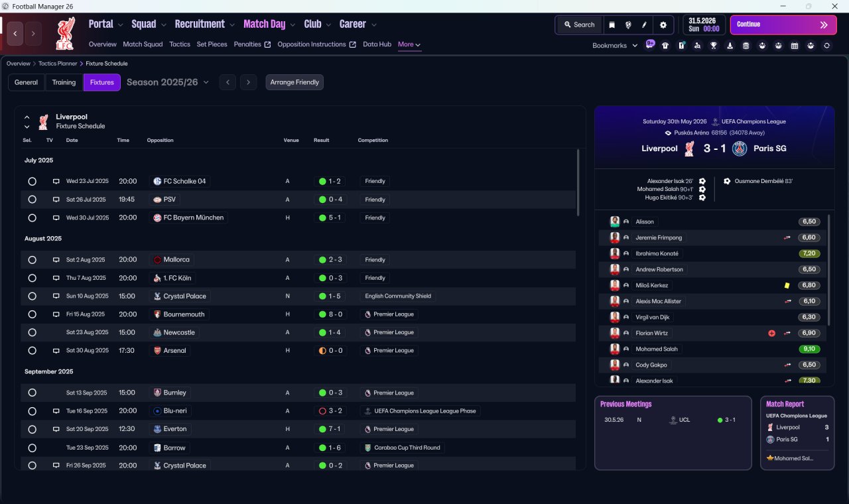Select the Arsenal fixture radio button
The image size is (849, 504).
click(32, 350)
